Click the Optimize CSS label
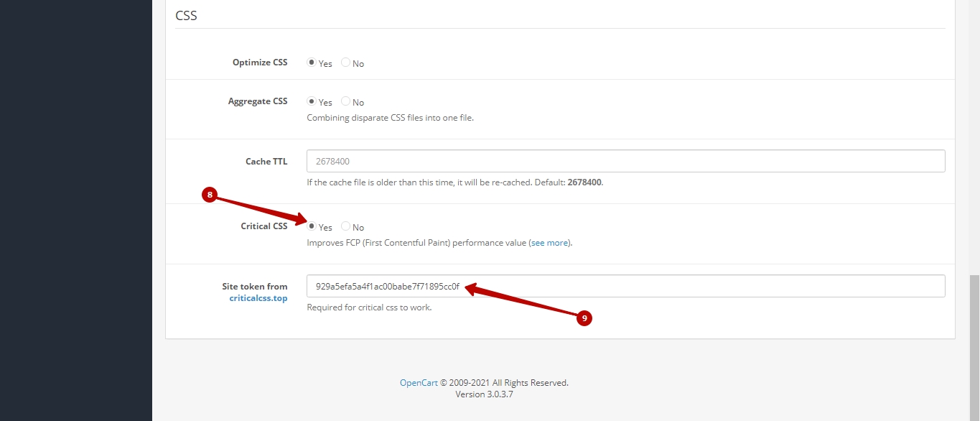The height and width of the screenshot is (421, 980). click(260, 63)
